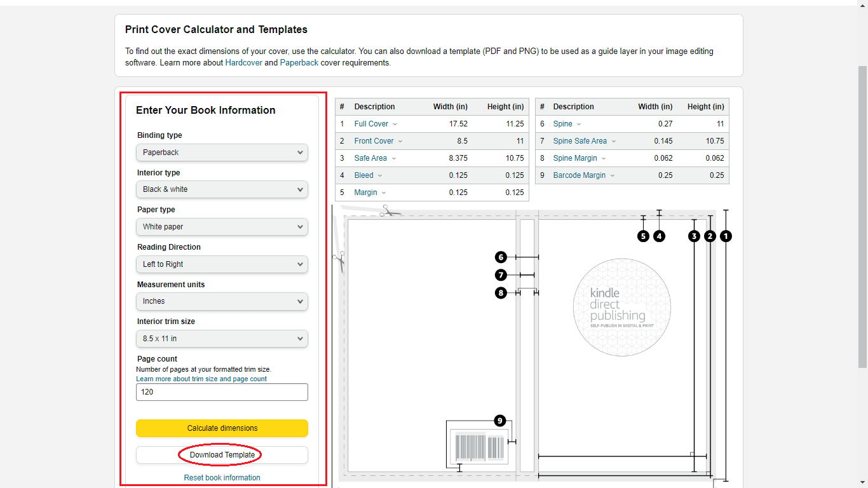Click the Spine width value 0.27
Viewport: 868px width, 488px height.
[x=665, y=124]
